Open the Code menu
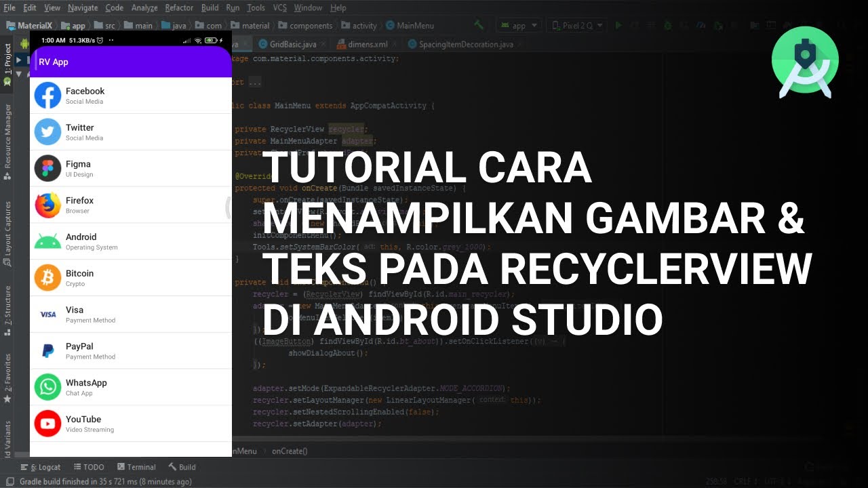Image resolution: width=868 pixels, height=488 pixels. pyautogui.click(x=115, y=7)
